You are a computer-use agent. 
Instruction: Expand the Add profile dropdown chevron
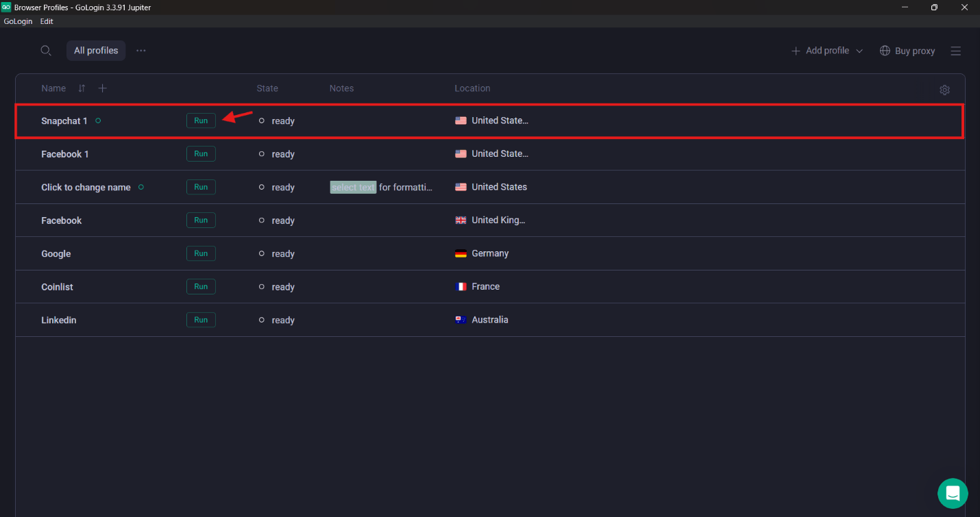[x=859, y=51]
